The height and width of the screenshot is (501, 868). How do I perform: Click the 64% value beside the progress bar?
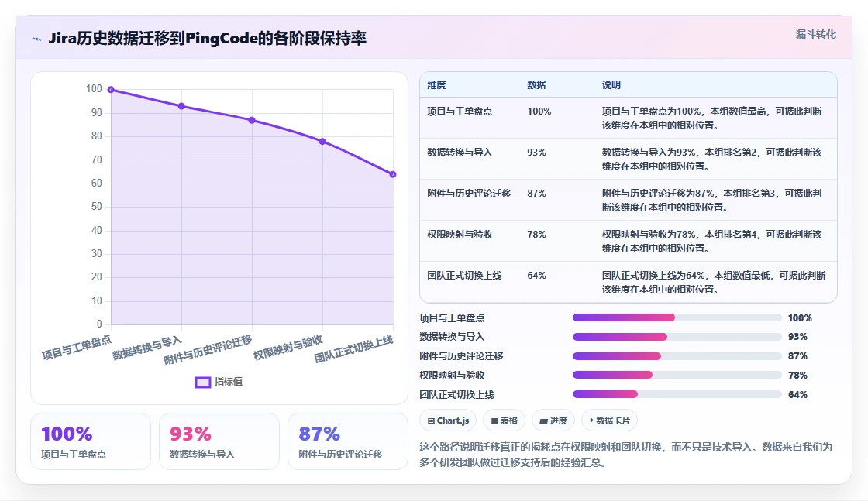point(797,395)
